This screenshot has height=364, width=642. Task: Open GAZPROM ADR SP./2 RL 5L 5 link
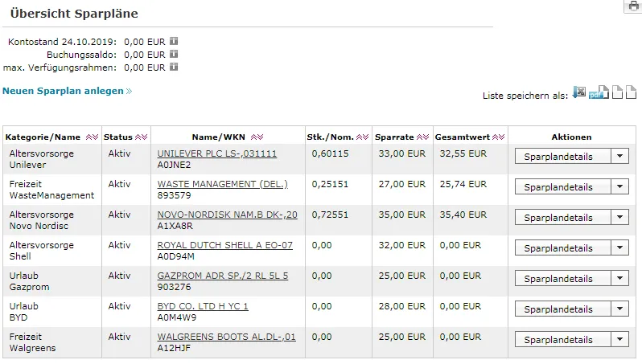(x=223, y=276)
